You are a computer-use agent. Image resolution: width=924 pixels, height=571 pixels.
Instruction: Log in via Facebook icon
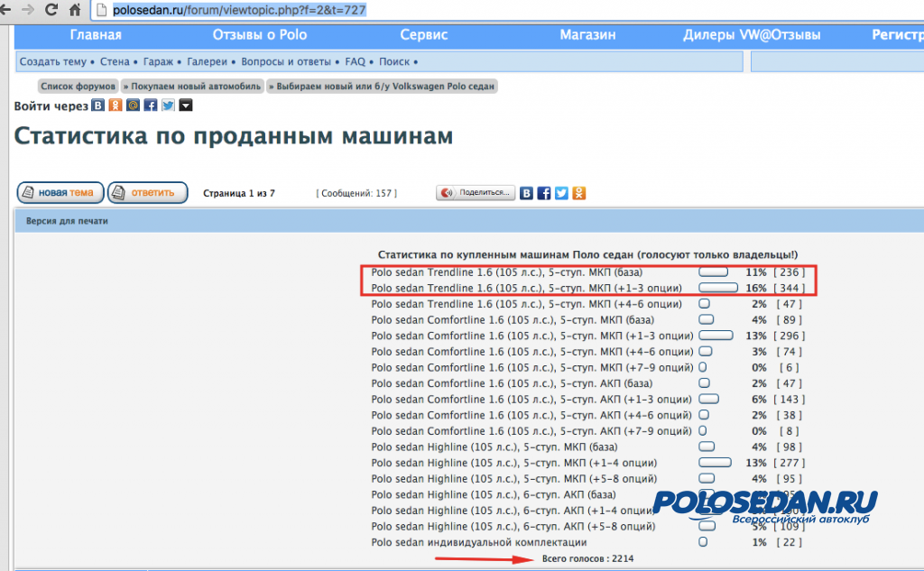click(x=151, y=105)
